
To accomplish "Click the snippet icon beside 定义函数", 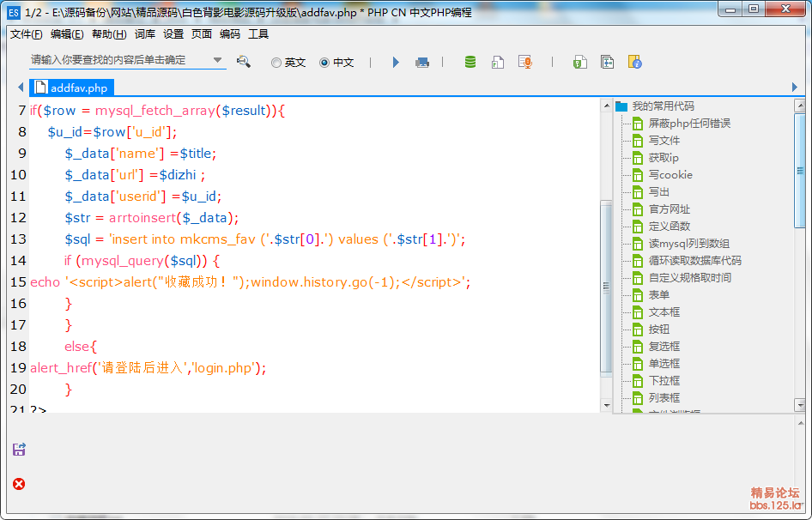I will click(638, 227).
